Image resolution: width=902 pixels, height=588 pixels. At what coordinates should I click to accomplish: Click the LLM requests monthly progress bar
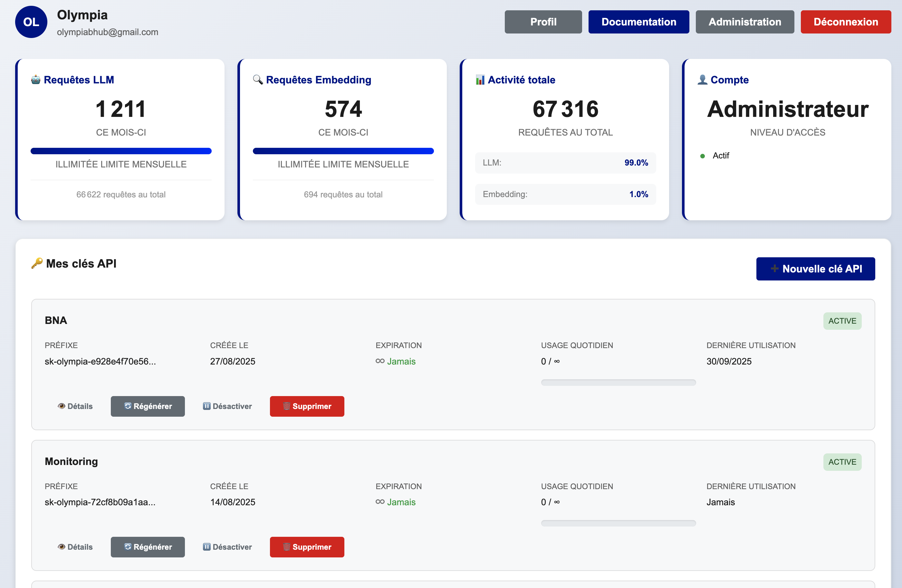tap(121, 151)
